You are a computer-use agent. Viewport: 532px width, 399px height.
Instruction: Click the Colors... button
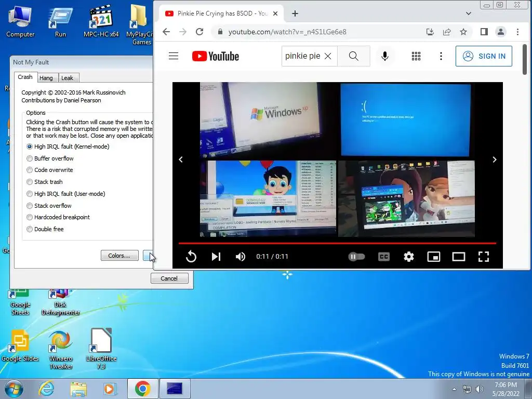coord(119,256)
